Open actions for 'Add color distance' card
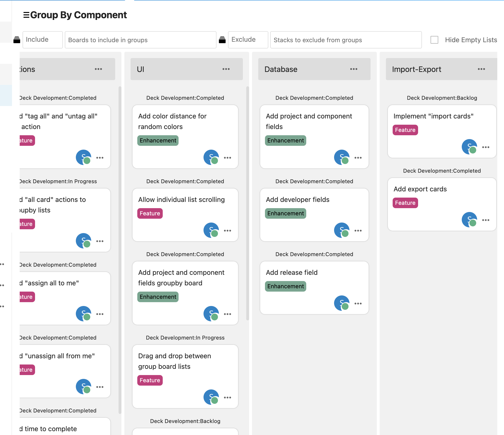This screenshot has width=504, height=435. coord(228,158)
